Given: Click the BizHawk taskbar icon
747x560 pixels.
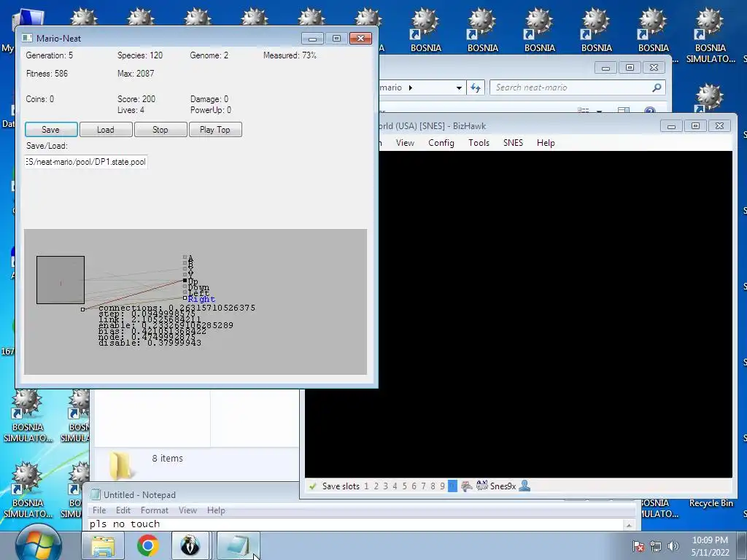Looking at the screenshot, I should click(x=190, y=545).
